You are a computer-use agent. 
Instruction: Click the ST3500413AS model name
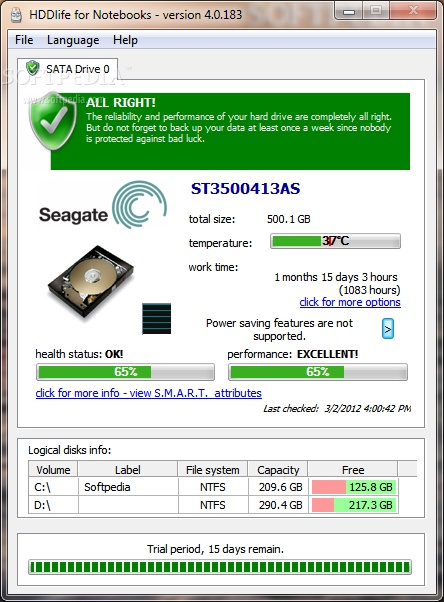[245, 189]
